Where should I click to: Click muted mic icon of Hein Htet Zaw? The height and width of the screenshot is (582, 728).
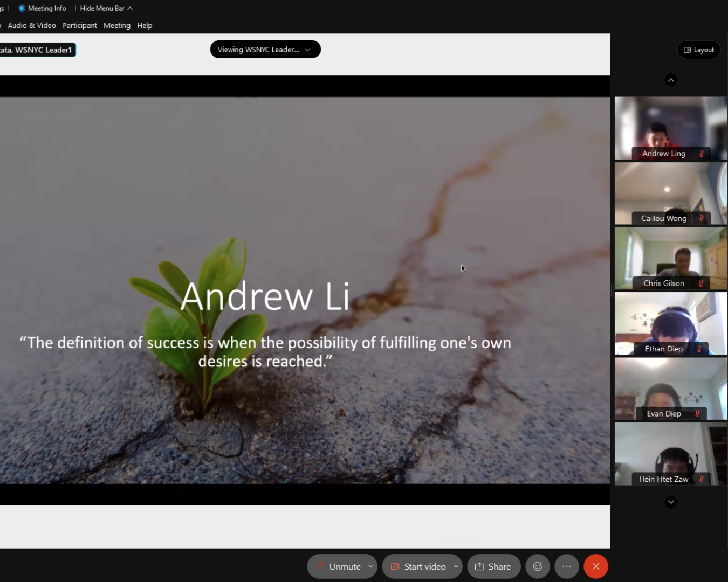[x=702, y=479]
